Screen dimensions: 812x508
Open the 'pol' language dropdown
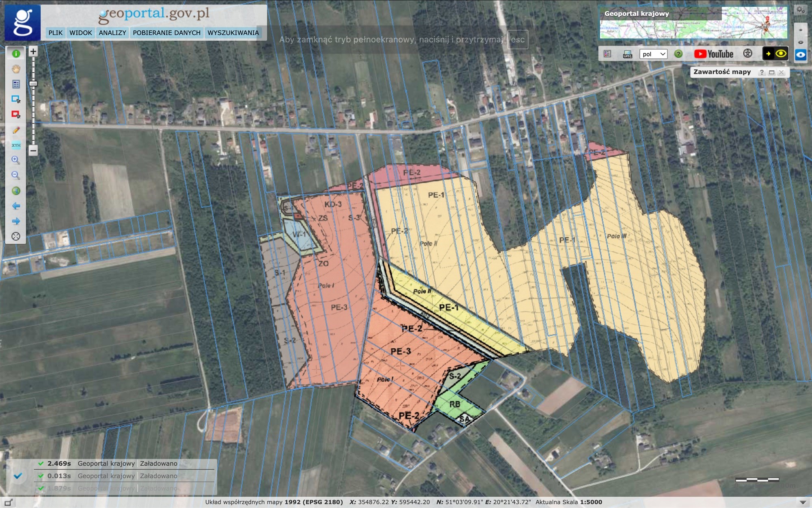coord(653,54)
